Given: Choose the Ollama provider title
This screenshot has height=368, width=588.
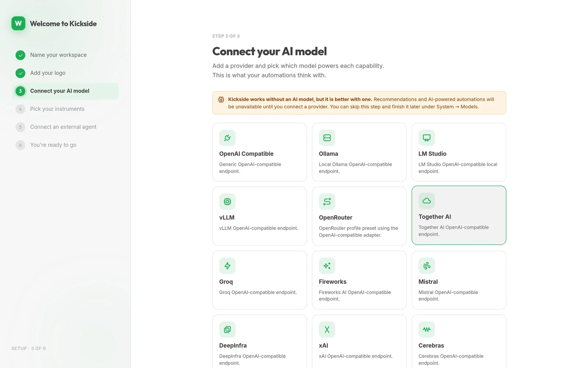Looking at the screenshot, I should coord(329,154).
